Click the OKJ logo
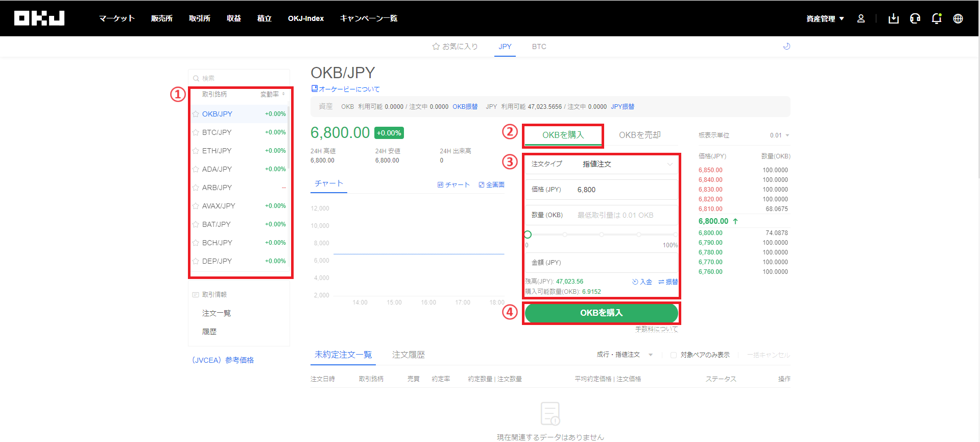The width and height of the screenshot is (980, 442). point(39,18)
